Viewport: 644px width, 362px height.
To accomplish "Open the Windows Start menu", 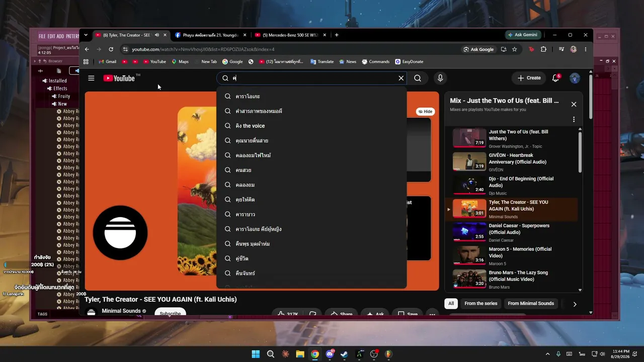I will tap(256, 354).
